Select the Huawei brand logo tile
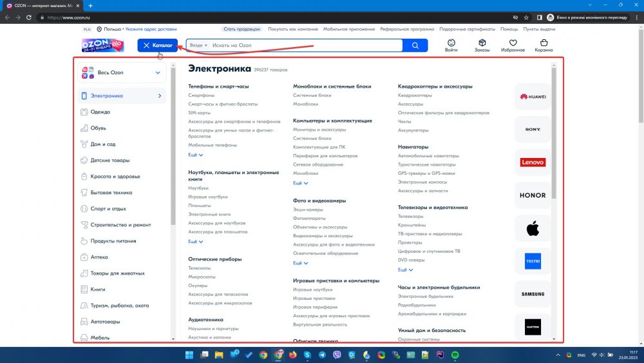644x363 pixels. click(x=533, y=97)
